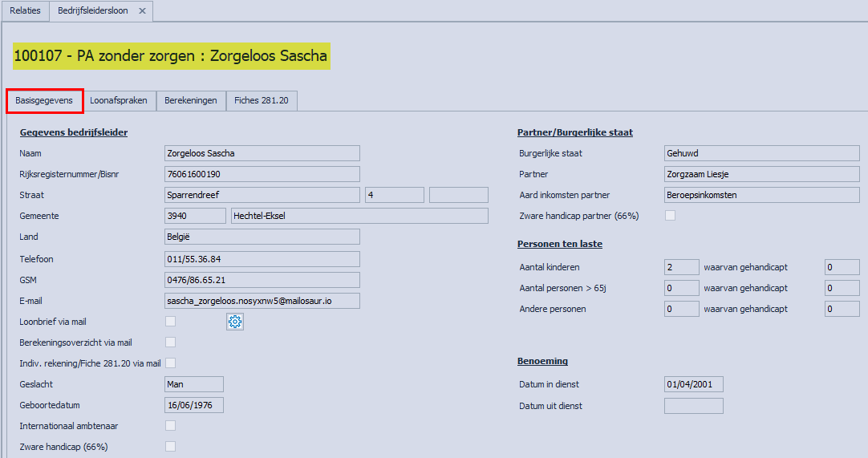Select the Aantal kinderen field
The height and width of the screenshot is (458, 868).
[x=681, y=267]
